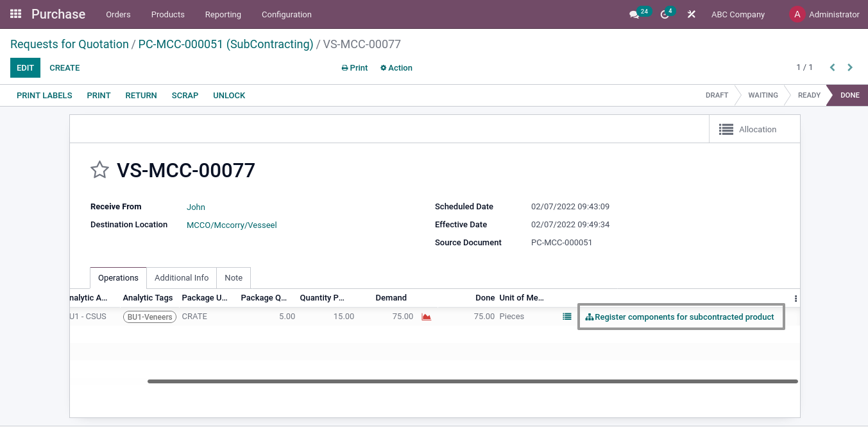
Task: Switch to the Note tab
Action: point(233,277)
